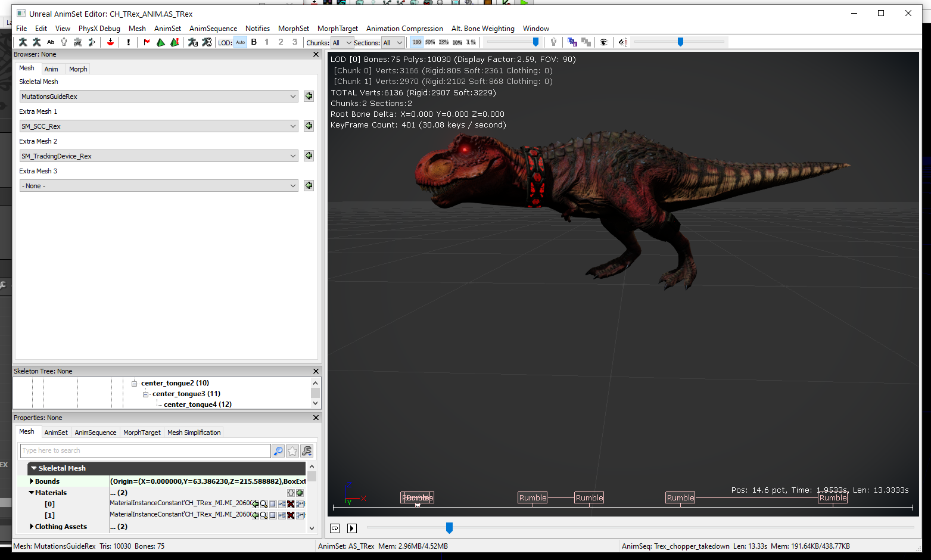The width and height of the screenshot is (931, 560).
Task: Open the Mesh Simplification properties tab
Action: pyautogui.click(x=194, y=433)
